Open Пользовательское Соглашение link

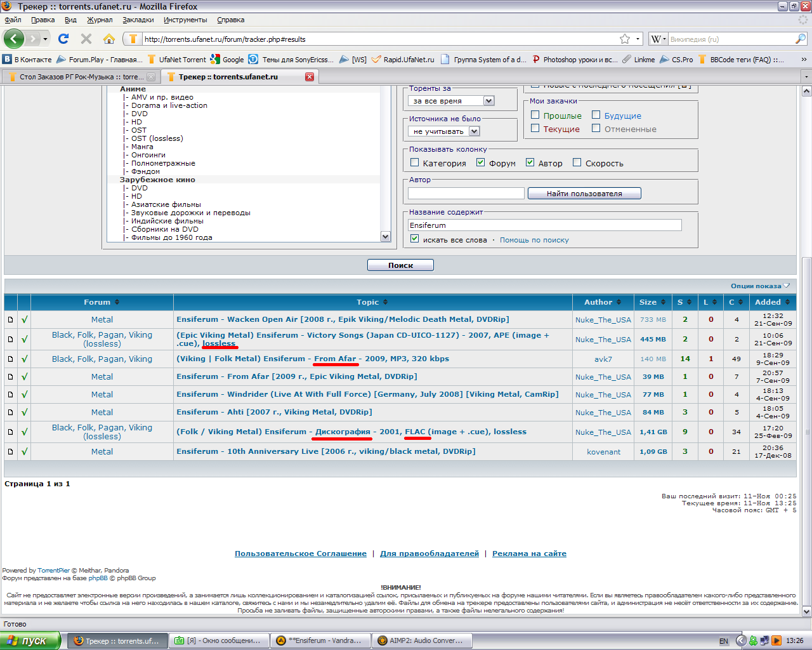(301, 554)
